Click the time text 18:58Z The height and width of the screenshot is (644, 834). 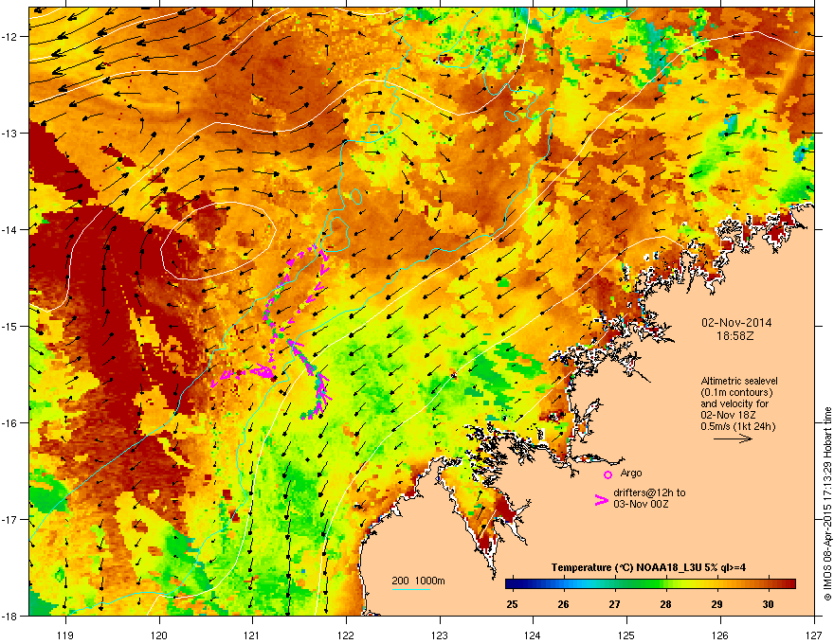[x=735, y=336]
